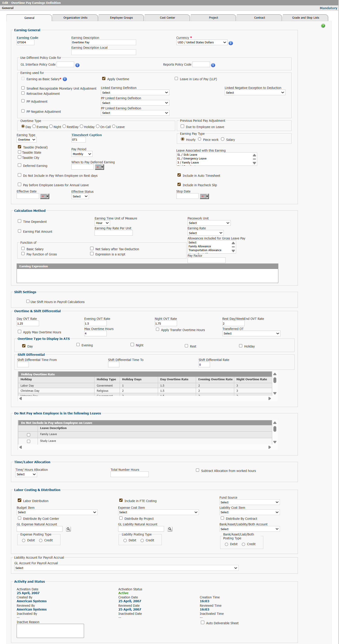Open the Earning Type dropdown
The height and width of the screenshot is (644, 339).
point(27,139)
